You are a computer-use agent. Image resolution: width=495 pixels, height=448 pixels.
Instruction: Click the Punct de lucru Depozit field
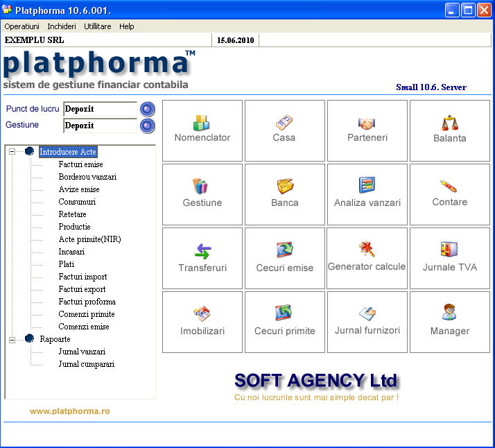pos(100,110)
